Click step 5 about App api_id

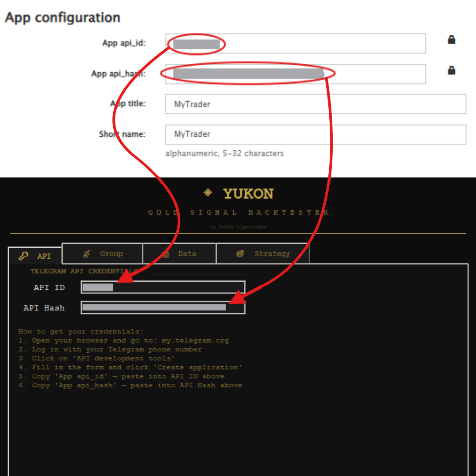(122, 376)
